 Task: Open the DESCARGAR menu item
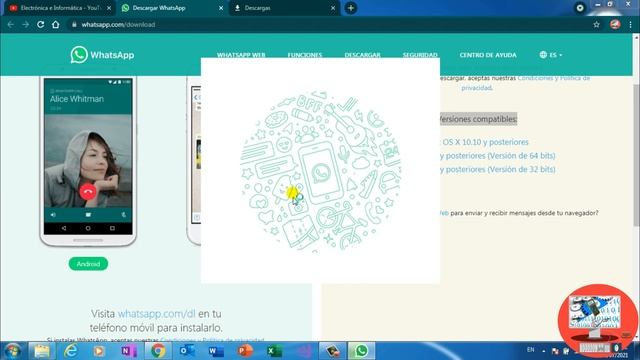[362, 55]
